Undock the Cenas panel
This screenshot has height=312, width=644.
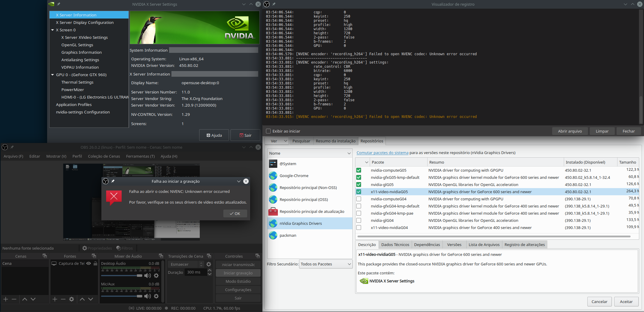(x=45, y=256)
